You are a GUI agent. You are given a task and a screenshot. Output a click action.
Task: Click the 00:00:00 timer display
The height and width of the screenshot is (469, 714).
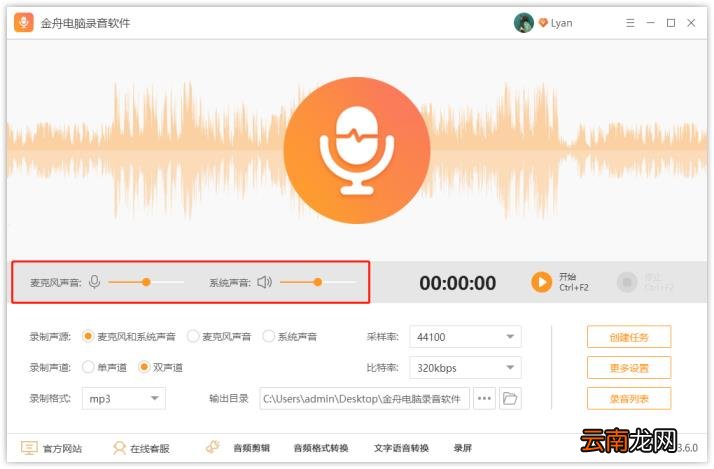tap(458, 283)
